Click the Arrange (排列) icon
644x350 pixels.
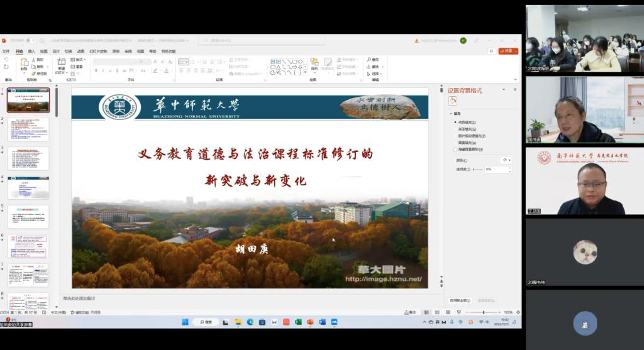point(314,62)
